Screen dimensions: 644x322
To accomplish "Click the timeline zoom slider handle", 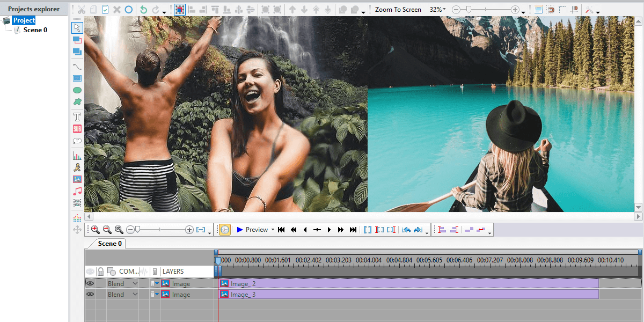I will coord(137,230).
